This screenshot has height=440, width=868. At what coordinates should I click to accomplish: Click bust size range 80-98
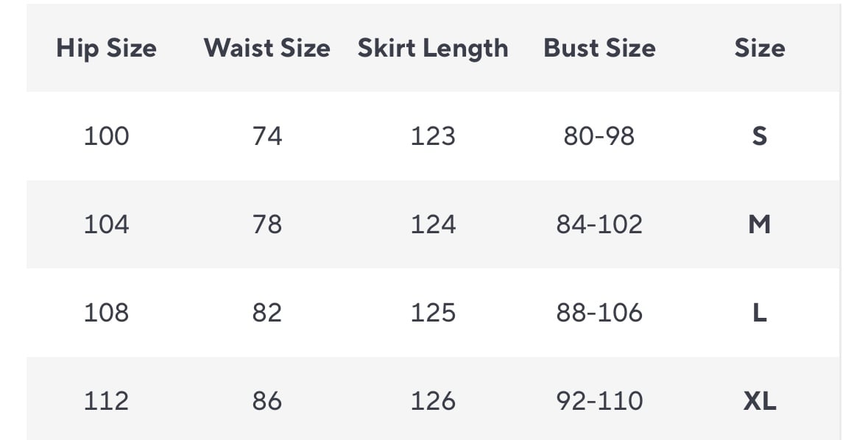point(599,136)
